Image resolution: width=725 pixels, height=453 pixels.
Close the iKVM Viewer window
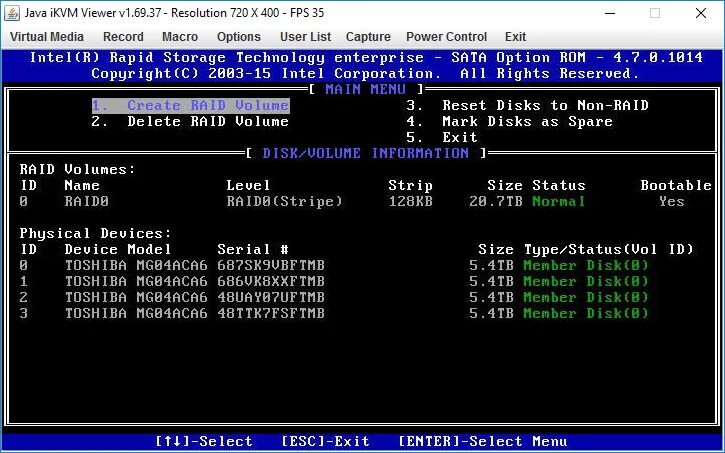tap(701, 13)
